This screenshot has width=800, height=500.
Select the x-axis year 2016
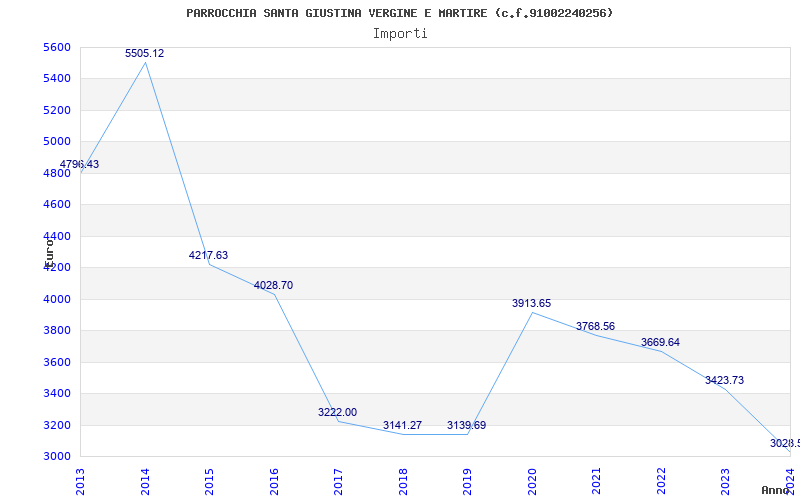(x=274, y=482)
